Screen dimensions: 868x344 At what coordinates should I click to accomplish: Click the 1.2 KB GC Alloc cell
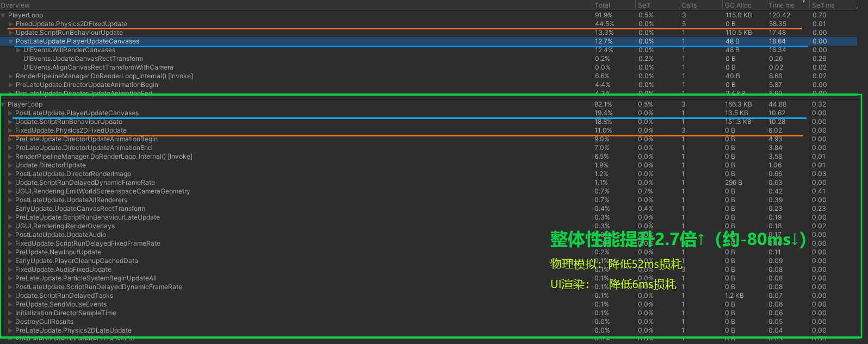(734, 296)
